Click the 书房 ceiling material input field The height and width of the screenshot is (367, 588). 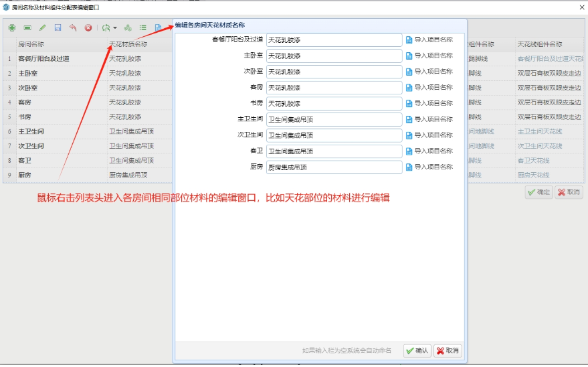coord(334,104)
